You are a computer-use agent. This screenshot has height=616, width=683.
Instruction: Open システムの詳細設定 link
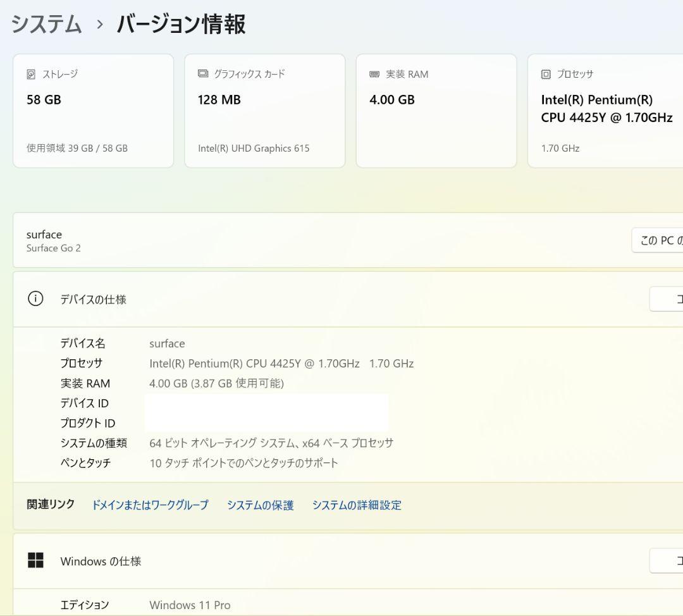coord(357,505)
